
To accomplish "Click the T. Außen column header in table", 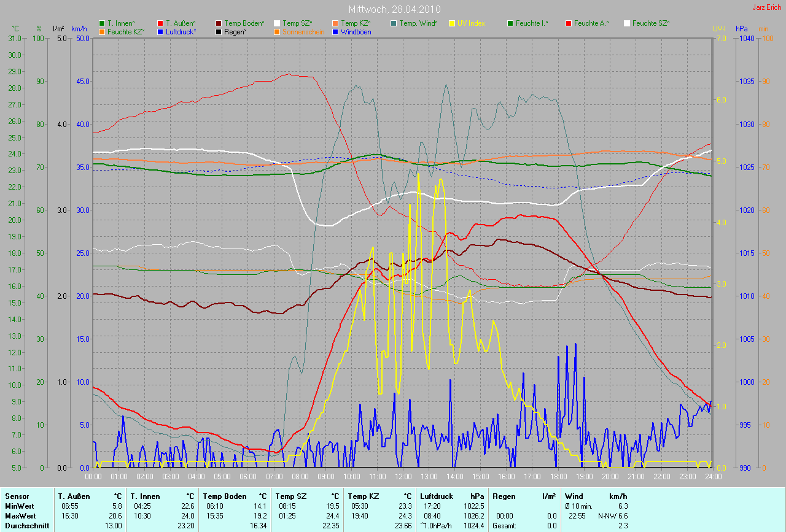I will [x=74, y=496].
